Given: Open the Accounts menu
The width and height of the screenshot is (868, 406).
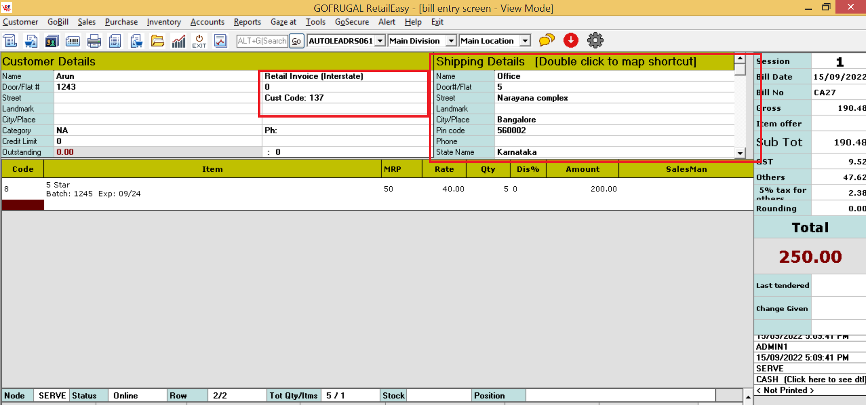Looking at the screenshot, I should tap(207, 22).
